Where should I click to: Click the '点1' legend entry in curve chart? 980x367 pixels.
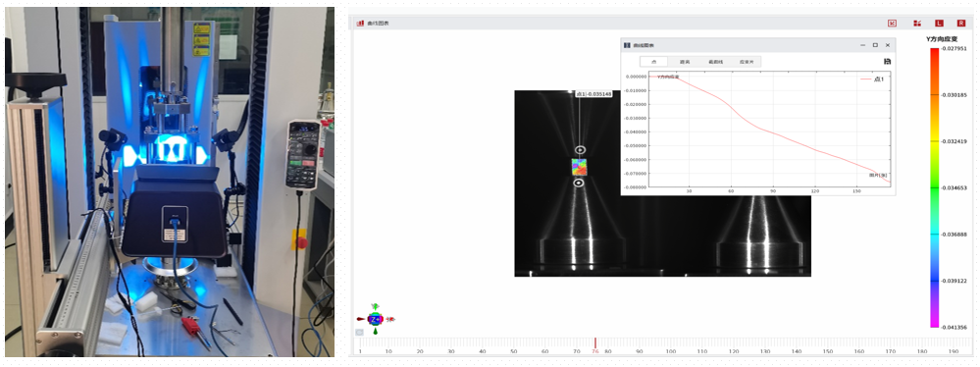[872, 79]
